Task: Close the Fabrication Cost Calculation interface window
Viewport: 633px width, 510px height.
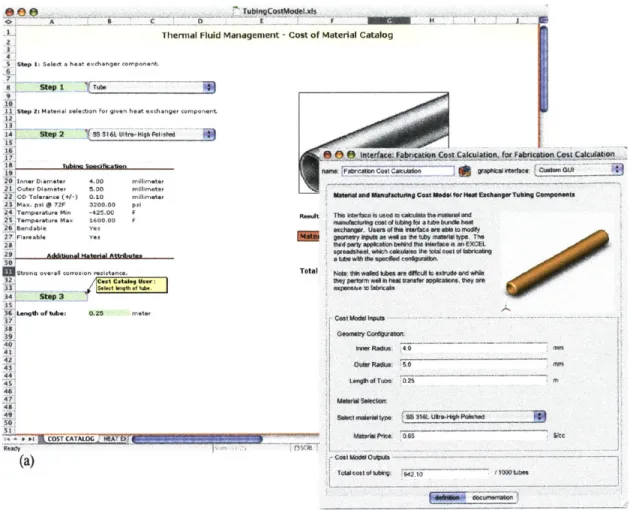Action: 327,155
